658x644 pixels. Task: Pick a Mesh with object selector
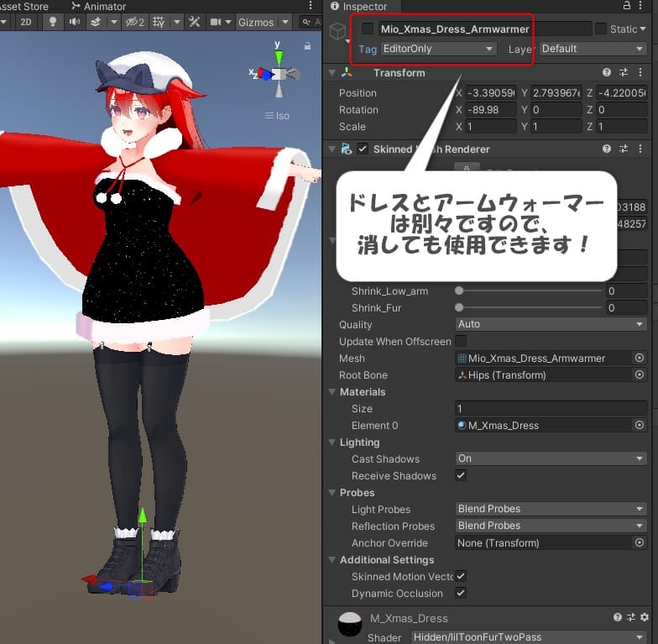coord(640,358)
